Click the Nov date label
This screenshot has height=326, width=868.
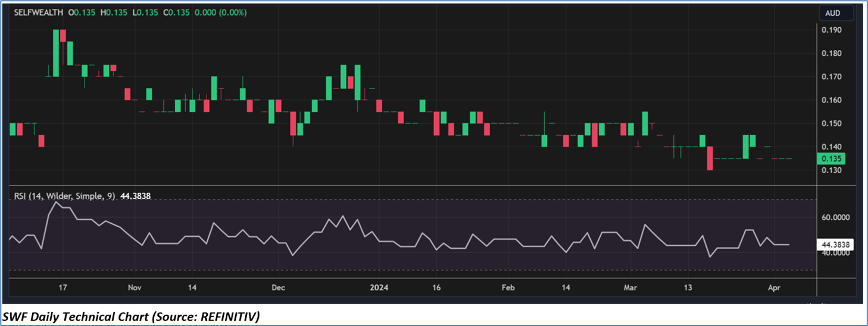135,287
